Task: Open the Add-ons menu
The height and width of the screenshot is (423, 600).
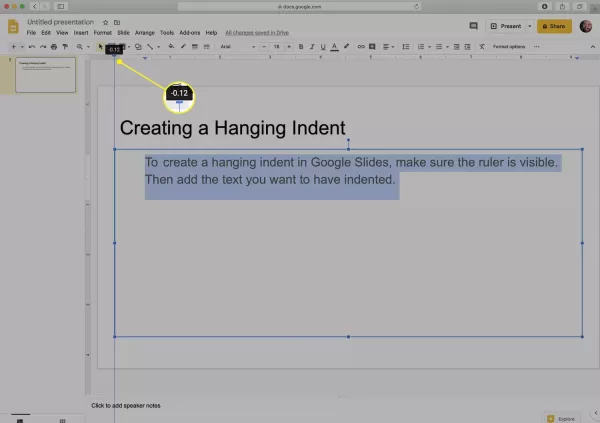Action: 190,33
